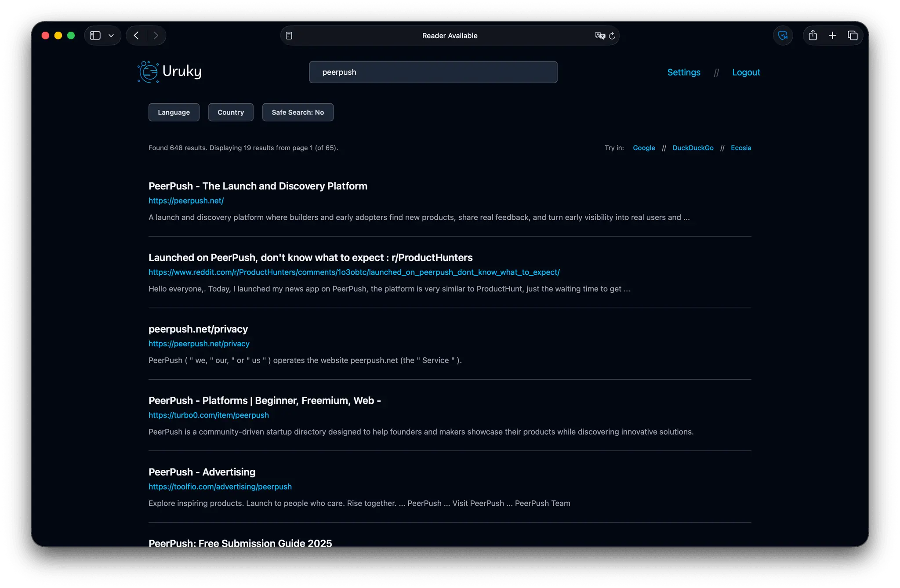Click the Share icon in toolbar
900x588 pixels.
pyautogui.click(x=813, y=35)
